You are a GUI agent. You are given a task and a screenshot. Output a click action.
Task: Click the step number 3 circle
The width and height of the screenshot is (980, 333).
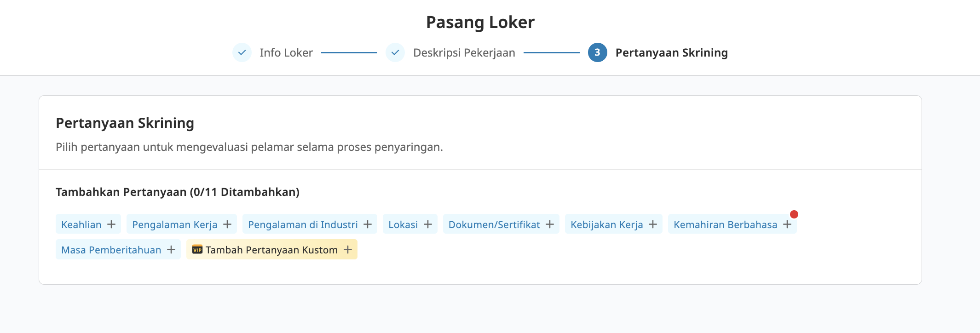597,52
